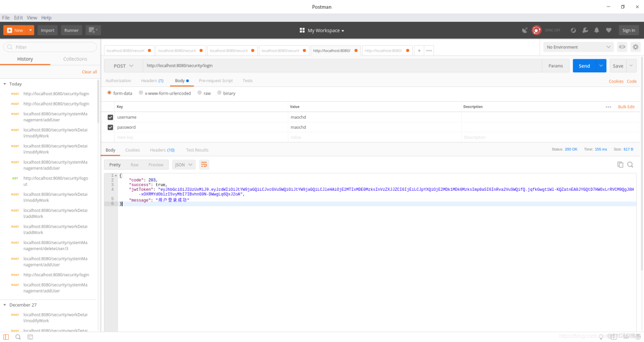Image resolution: width=644 pixels, height=342 pixels.
Task: Search the response with magnifier icon
Action: coord(630,164)
